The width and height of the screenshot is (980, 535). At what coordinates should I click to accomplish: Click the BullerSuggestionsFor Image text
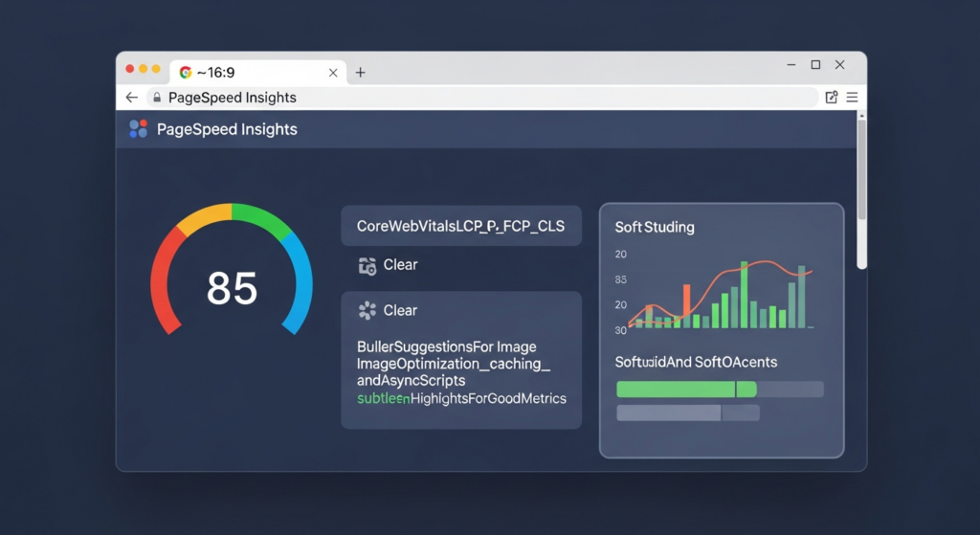pos(446,346)
